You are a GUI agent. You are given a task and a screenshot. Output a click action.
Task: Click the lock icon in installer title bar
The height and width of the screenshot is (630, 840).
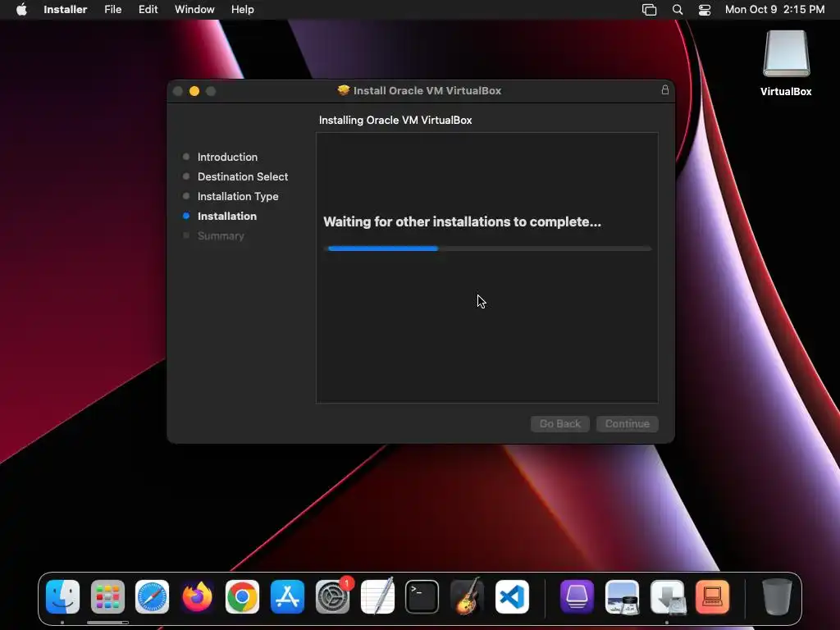(664, 90)
